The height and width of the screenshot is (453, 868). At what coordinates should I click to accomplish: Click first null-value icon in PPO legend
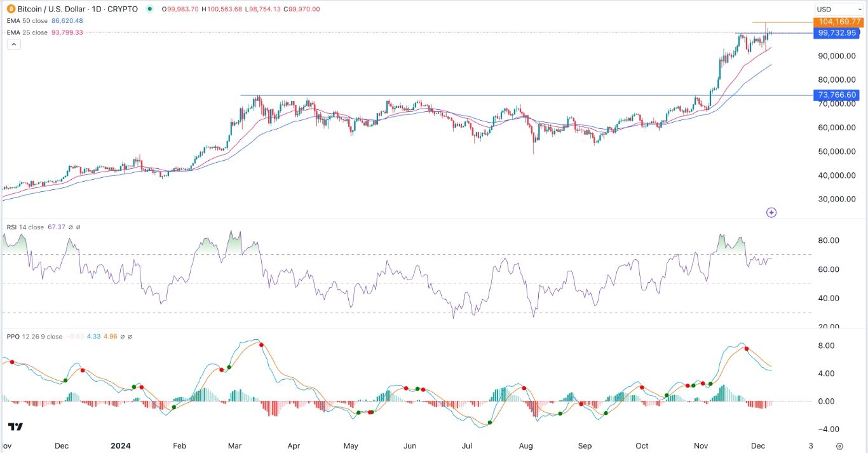tap(121, 337)
